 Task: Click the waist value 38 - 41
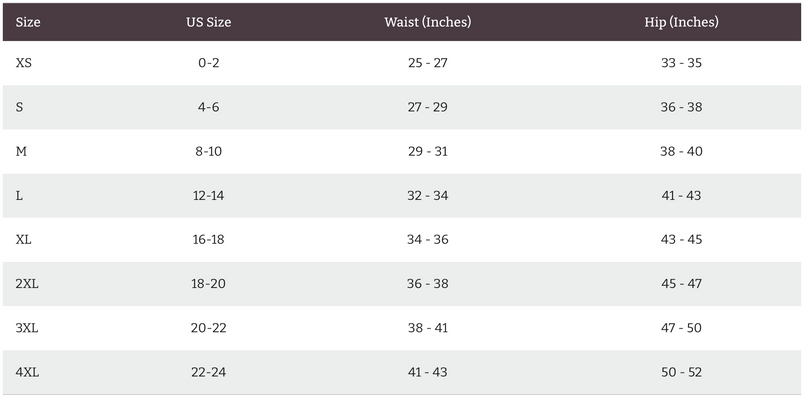tap(428, 328)
